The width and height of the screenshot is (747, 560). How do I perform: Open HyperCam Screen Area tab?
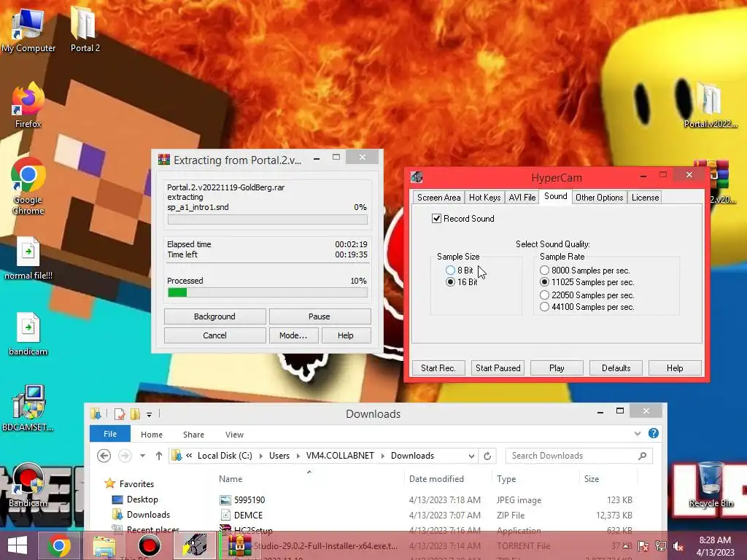point(438,197)
